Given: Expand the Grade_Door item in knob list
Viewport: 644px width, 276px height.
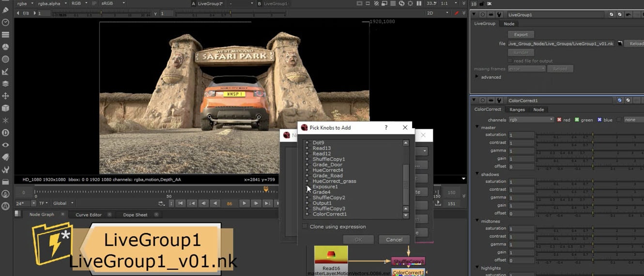Looking at the screenshot, I should point(307,165).
